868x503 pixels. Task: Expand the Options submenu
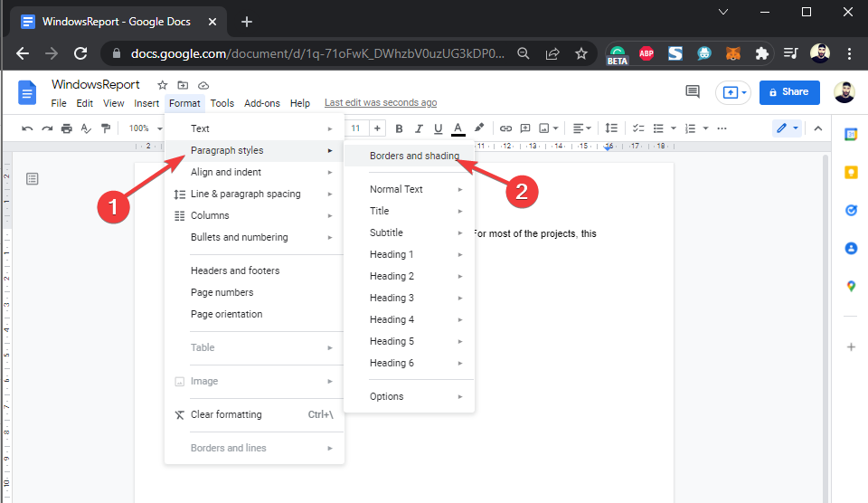(x=409, y=396)
